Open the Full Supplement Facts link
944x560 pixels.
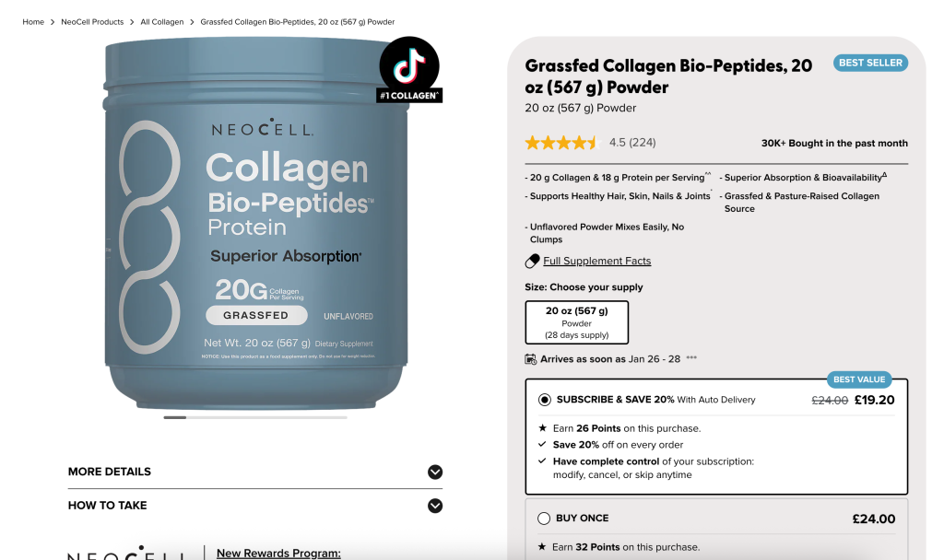click(x=596, y=261)
